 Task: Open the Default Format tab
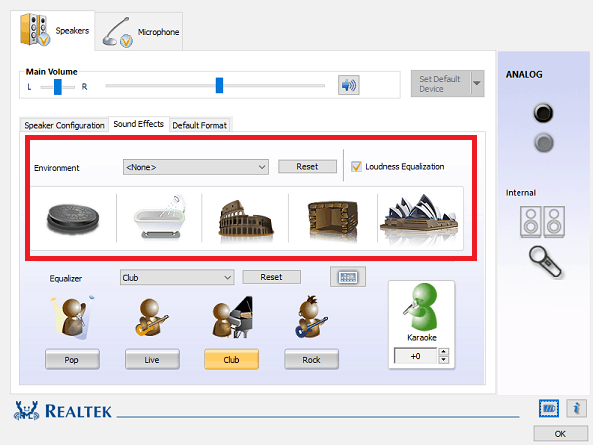click(x=200, y=125)
